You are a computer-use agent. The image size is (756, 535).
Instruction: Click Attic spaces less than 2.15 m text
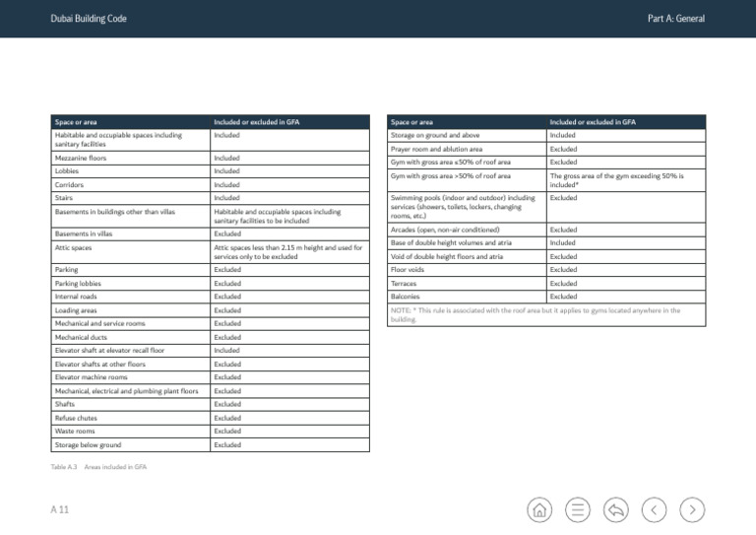(287, 252)
